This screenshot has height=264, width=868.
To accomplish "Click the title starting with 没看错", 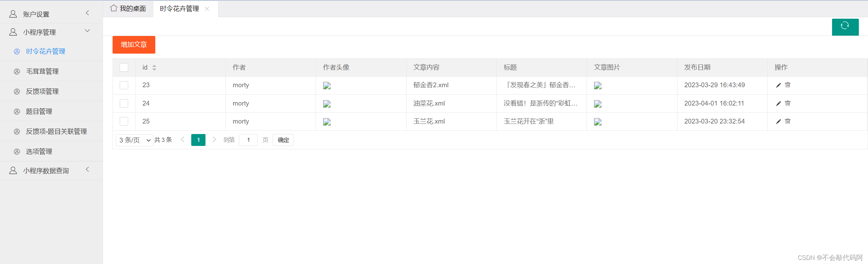I will [x=540, y=103].
